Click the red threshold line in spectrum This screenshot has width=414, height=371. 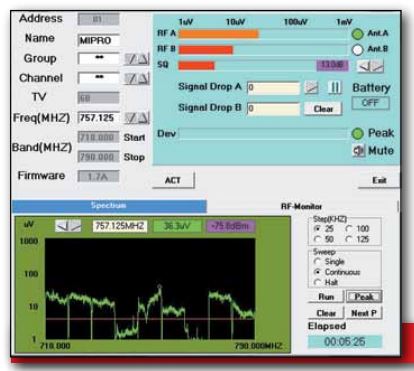click(x=150, y=319)
